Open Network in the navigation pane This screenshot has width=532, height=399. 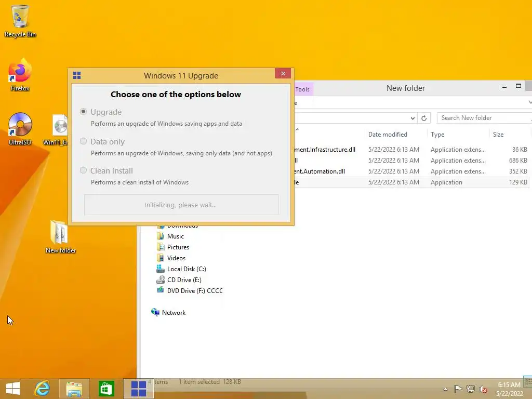pos(174,312)
